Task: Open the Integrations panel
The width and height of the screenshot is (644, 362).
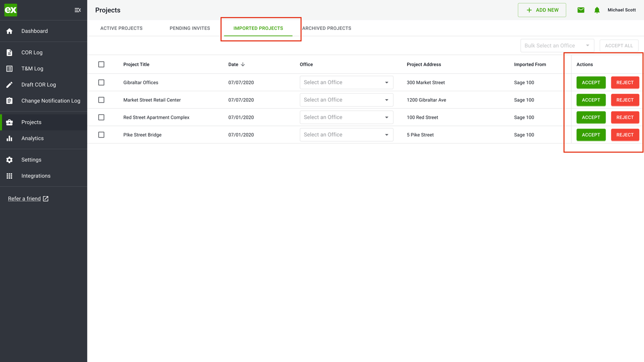Action: click(x=36, y=175)
